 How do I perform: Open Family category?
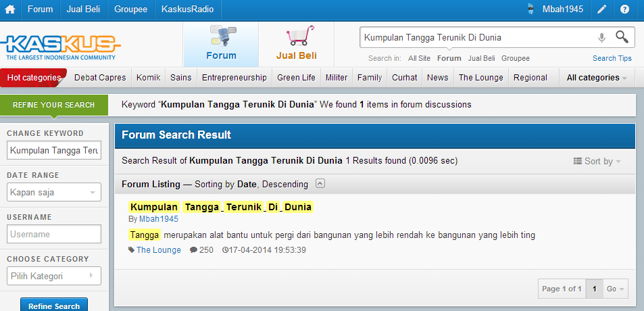(x=369, y=78)
